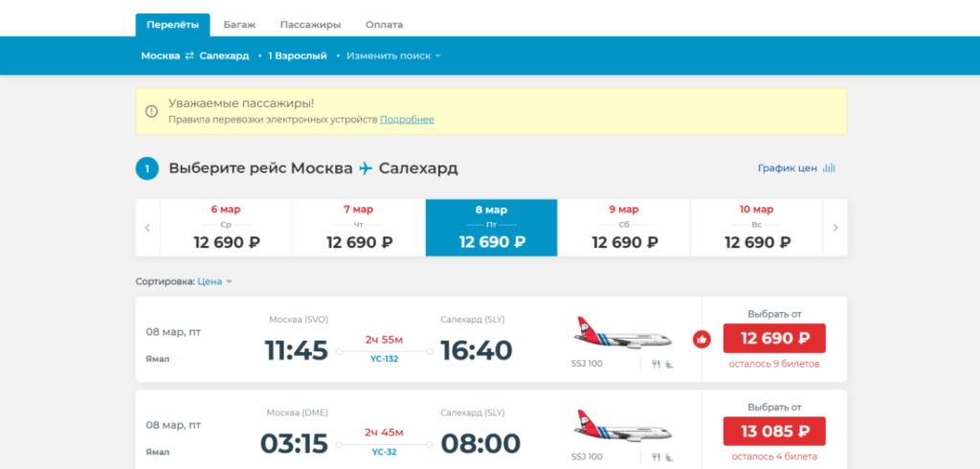
Task: Click the accessibility seat icon on the 11:45 flight
Action: [x=668, y=364]
